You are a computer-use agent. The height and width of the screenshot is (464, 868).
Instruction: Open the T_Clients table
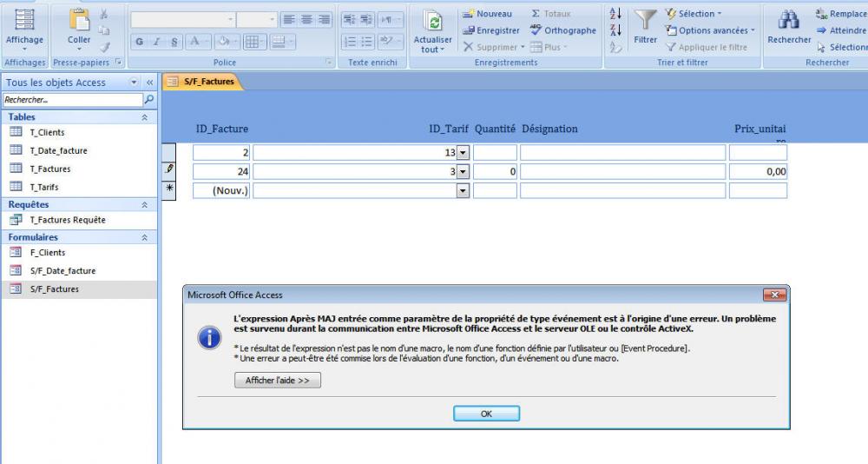pos(47,132)
